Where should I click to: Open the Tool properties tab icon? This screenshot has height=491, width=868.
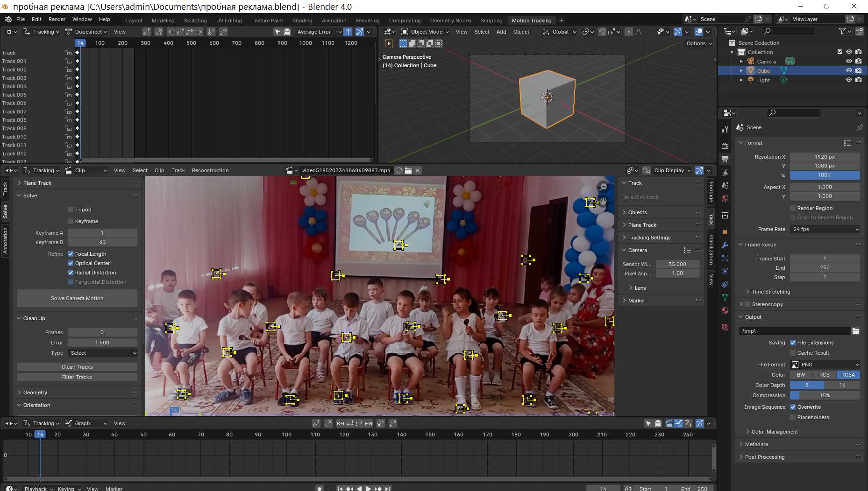point(725,129)
